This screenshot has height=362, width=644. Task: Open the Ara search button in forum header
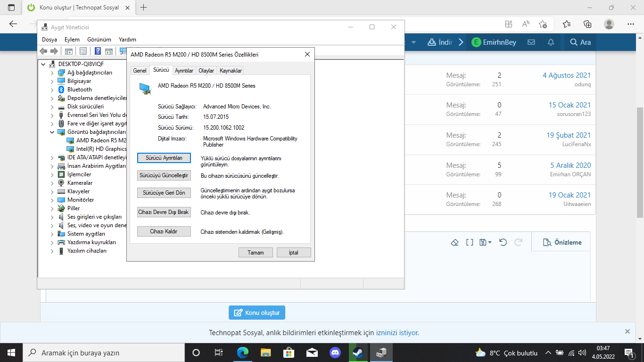pos(580,42)
